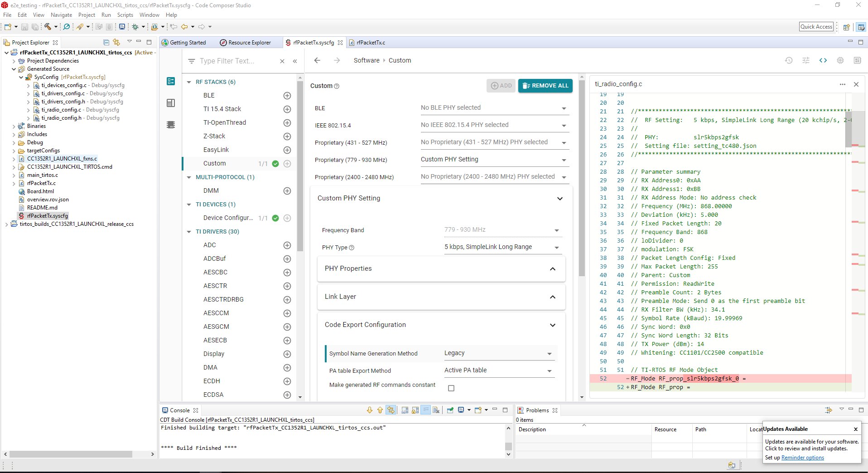Click the back arrow in SysConfig navigation
This screenshot has width=868, height=473.
(x=317, y=60)
